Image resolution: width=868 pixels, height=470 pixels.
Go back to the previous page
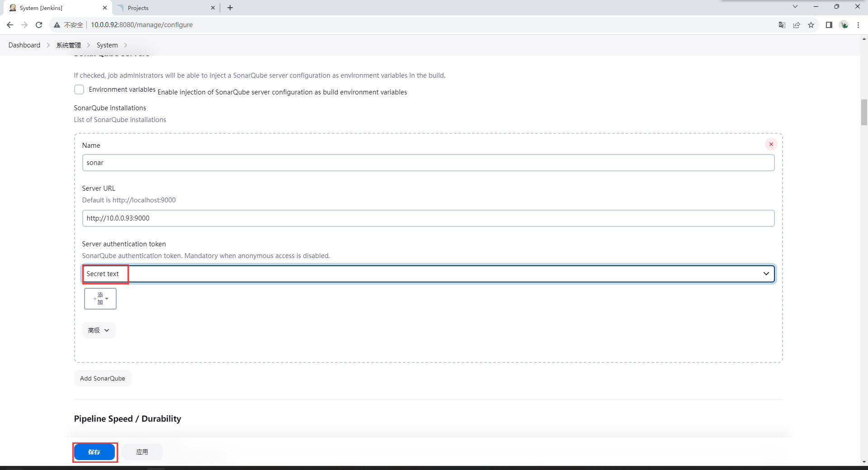pos(10,25)
